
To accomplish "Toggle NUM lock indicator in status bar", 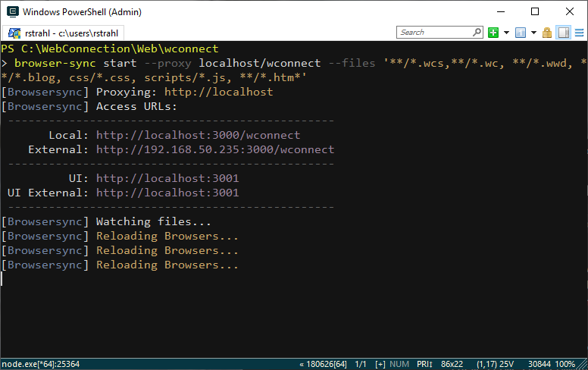I will [399, 364].
